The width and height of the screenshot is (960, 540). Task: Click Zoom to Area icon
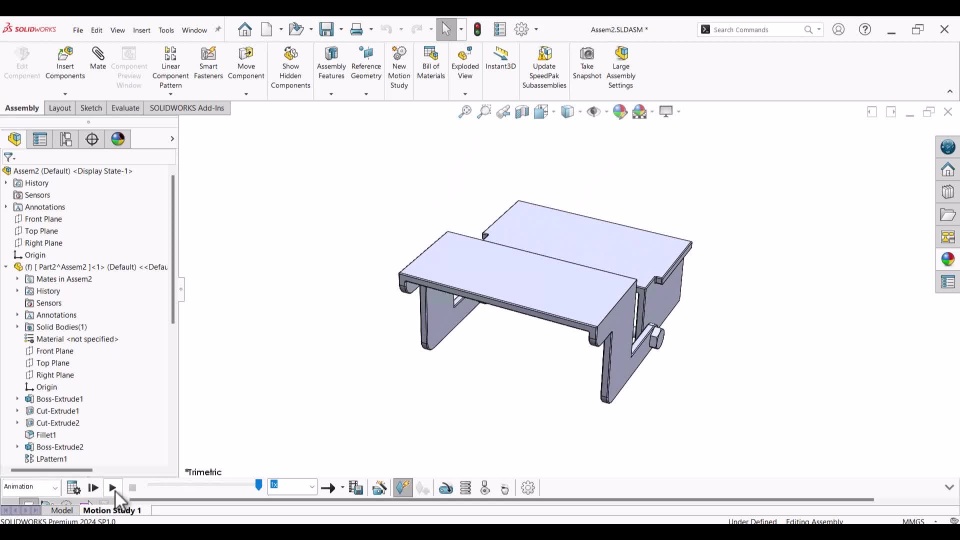pyautogui.click(x=484, y=111)
